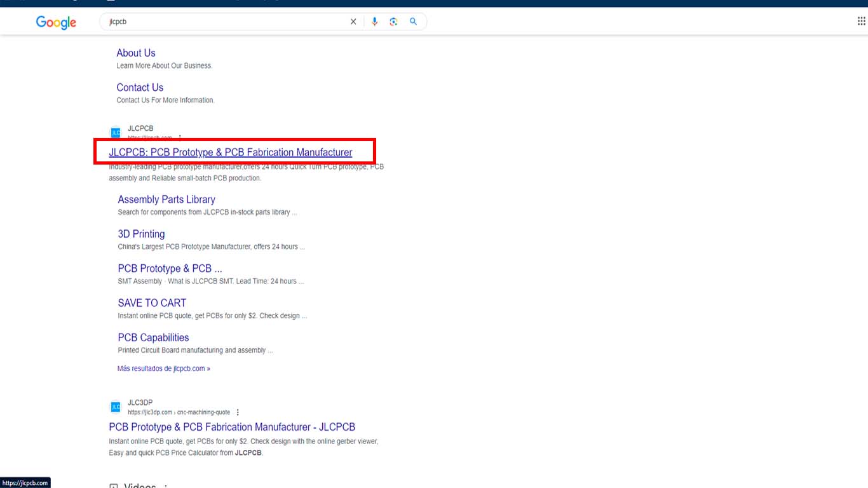The height and width of the screenshot is (488, 868).
Task: Open the Google logo homepage link
Action: (56, 22)
